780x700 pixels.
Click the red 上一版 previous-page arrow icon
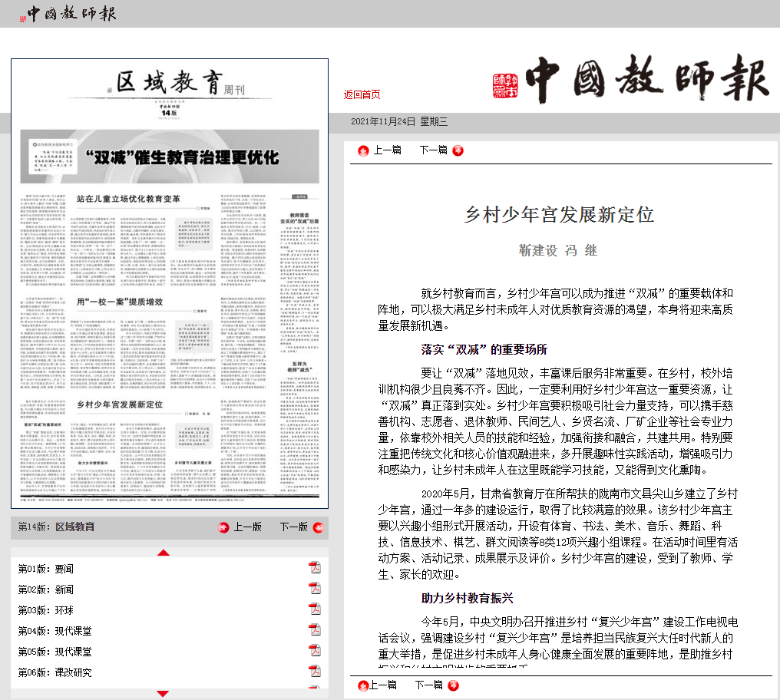pos(224,528)
